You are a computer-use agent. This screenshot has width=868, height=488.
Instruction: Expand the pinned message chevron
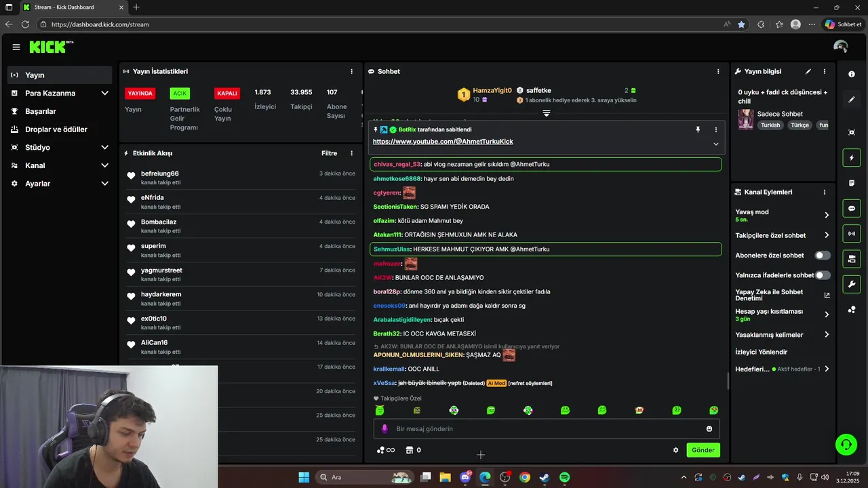[715, 144]
